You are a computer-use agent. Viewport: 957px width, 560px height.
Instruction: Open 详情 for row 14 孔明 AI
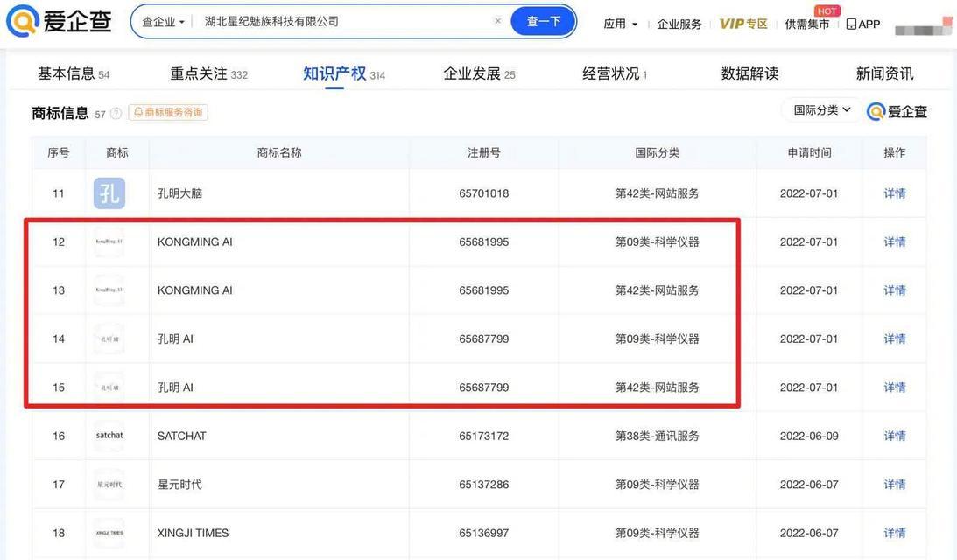[894, 339]
